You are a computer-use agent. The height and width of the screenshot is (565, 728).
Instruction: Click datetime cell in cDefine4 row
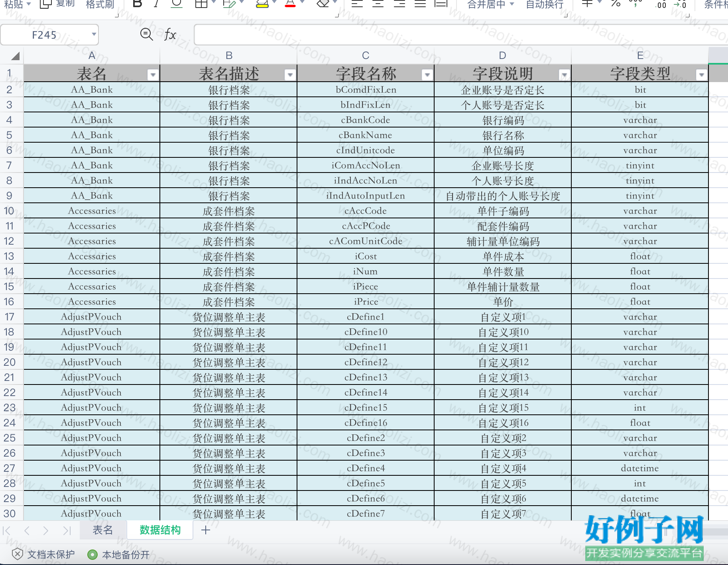[x=640, y=468]
